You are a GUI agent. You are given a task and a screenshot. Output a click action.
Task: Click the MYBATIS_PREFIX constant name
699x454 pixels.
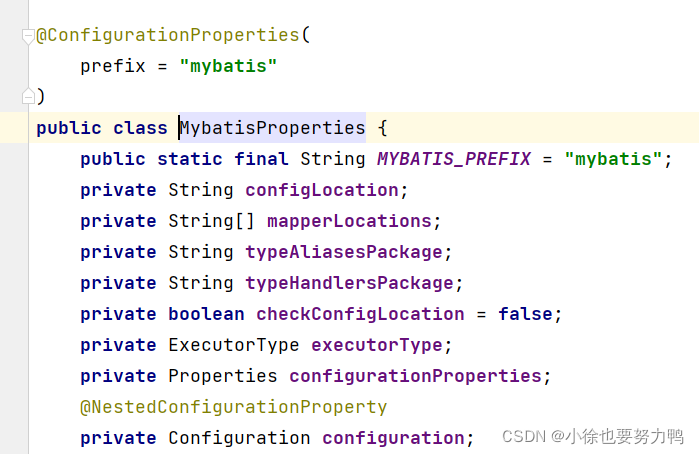click(x=454, y=159)
